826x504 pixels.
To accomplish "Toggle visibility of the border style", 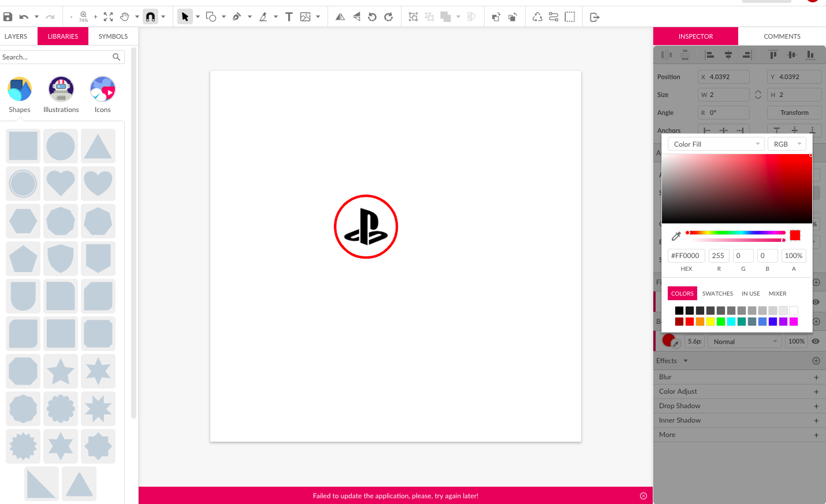I will [x=815, y=341].
